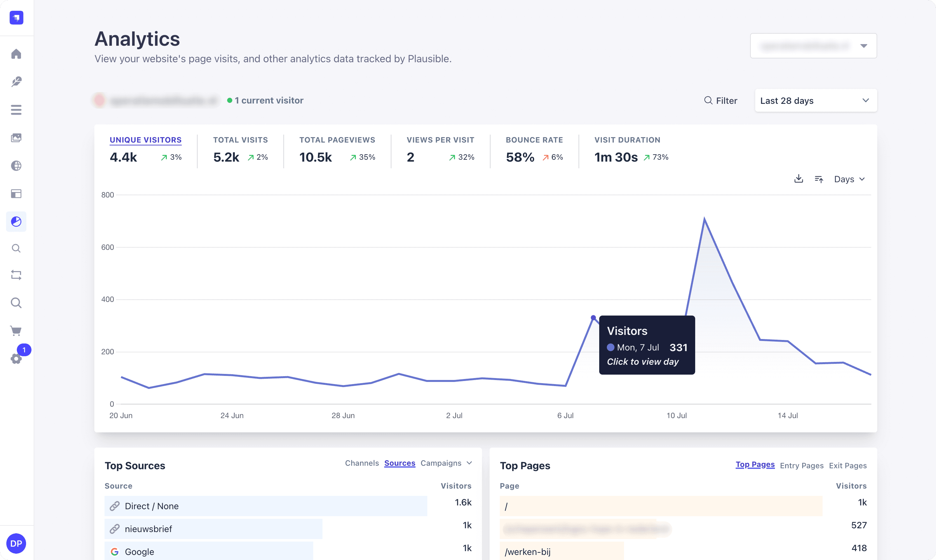Select the Total Pageviews metric
The image size is (936, 560).
point(337,140)
